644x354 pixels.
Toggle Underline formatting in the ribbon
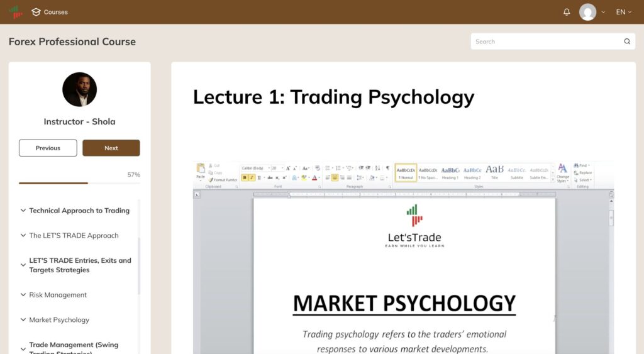click(260, 178)
